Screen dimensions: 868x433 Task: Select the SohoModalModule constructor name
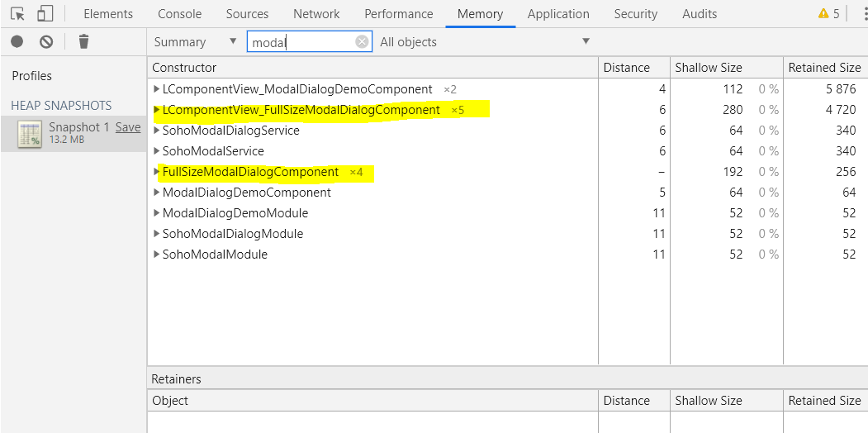(x=215, y=255)
